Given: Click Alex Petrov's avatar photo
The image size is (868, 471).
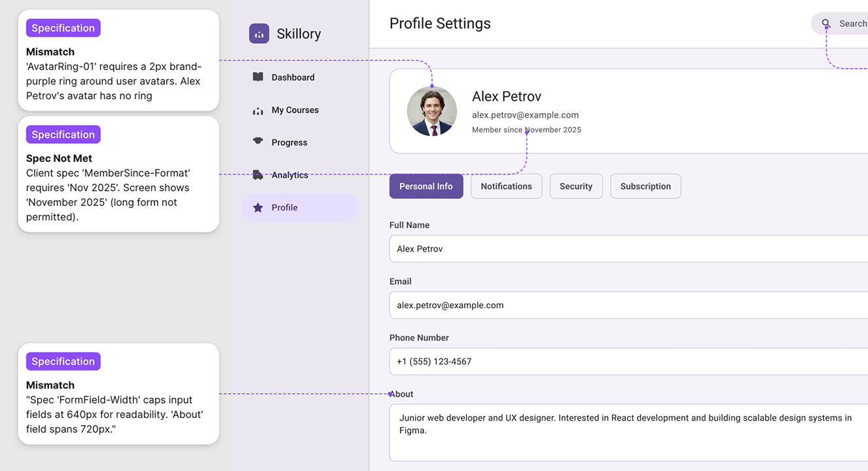Looking at the screenshot, I should pyautogui.click(x=432, y=111).
